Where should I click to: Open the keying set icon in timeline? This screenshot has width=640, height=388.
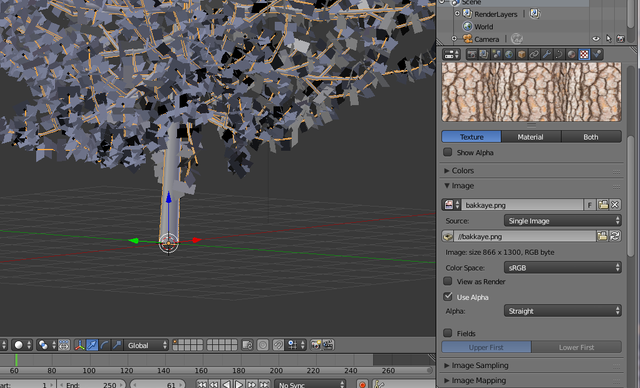pos(378,384)
